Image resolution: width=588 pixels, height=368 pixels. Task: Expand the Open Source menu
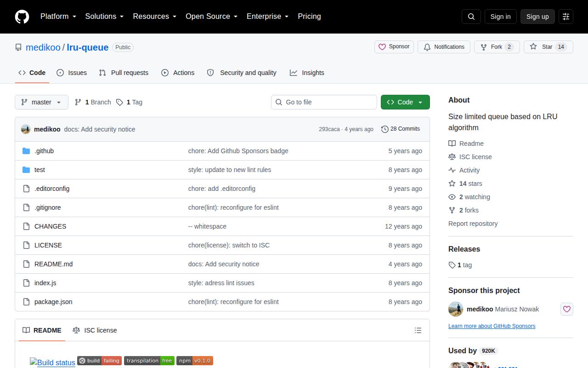[212, 17]
